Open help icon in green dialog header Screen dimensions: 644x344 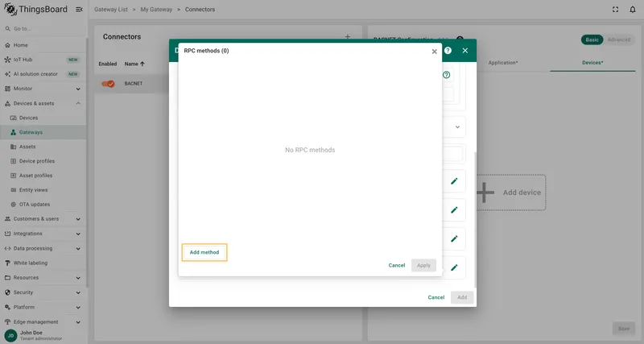click(448, 50)
